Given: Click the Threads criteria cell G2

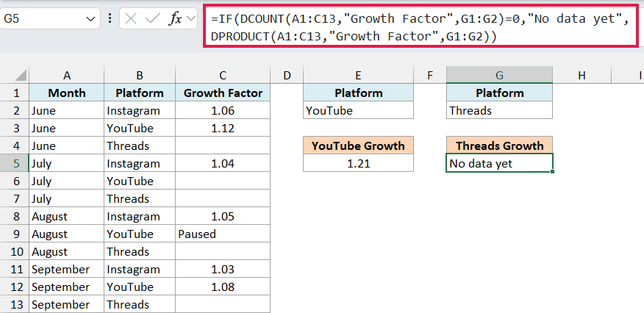Looking at the screenshot, I should 499,111.
